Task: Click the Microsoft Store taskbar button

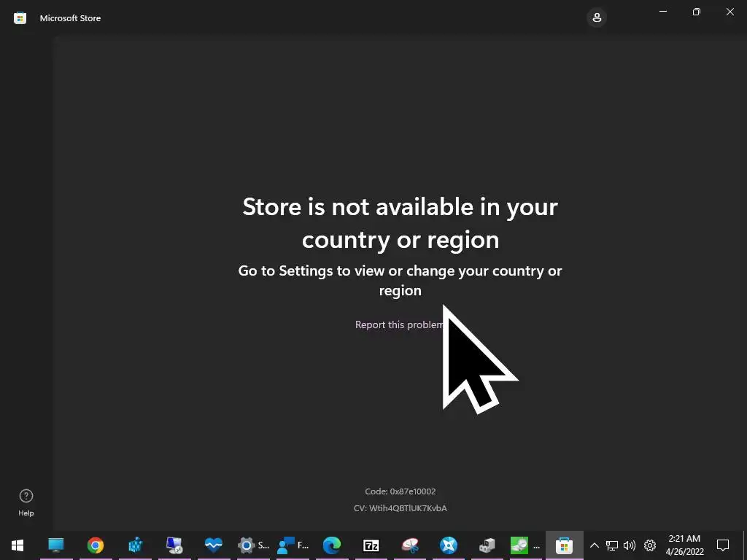Action: (564, 545)
